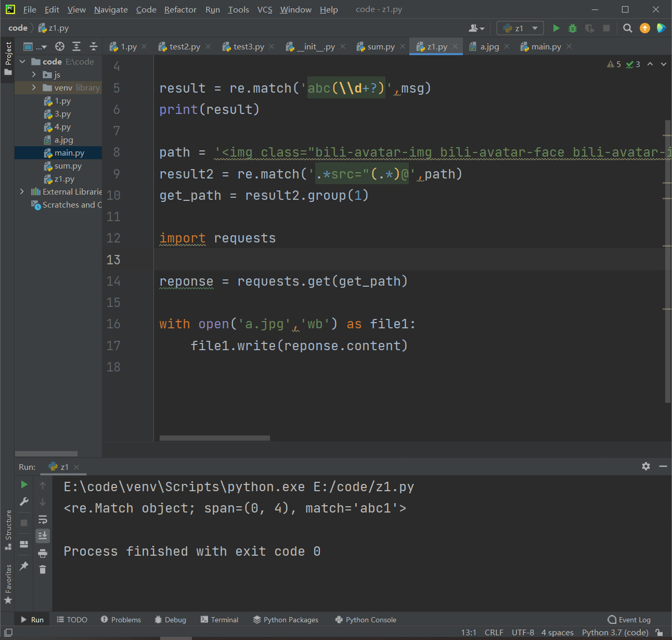Image resolution: width=672 pixels, height=640 pixels.
Task: Hide the Run tool window
Action: [663, 466]
